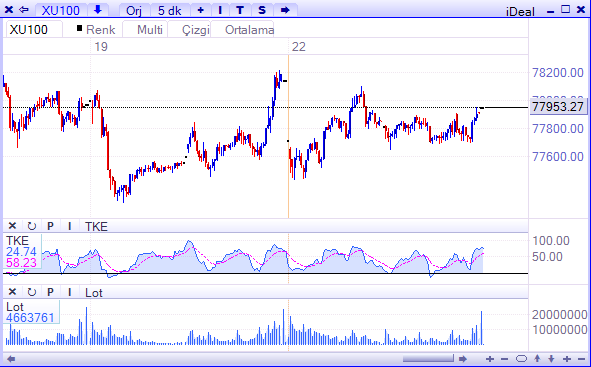Viewport: 591px width, 367px height.
Task: Open the 5 dk timeframe selector
Action: coord(170,10)
